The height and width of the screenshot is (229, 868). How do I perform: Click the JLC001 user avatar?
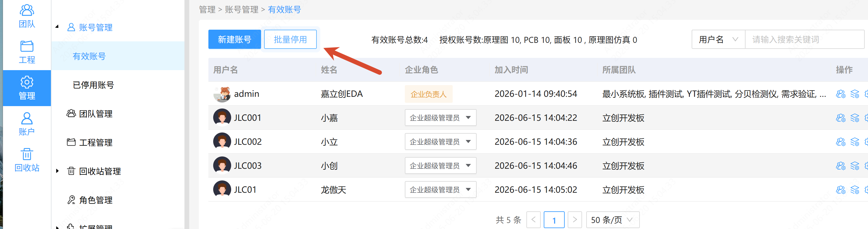[x=222, y=117]
